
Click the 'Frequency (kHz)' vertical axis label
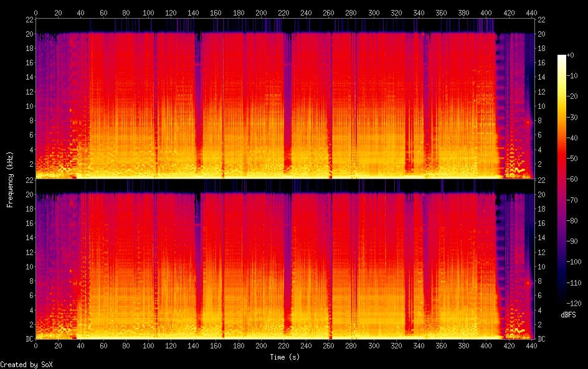coord(10,179)
